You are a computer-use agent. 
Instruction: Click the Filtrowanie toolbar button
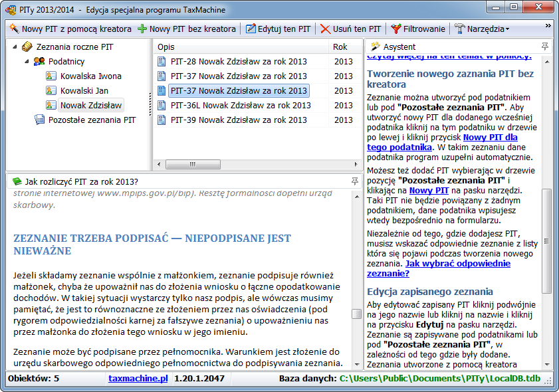(x=418, y=29)
